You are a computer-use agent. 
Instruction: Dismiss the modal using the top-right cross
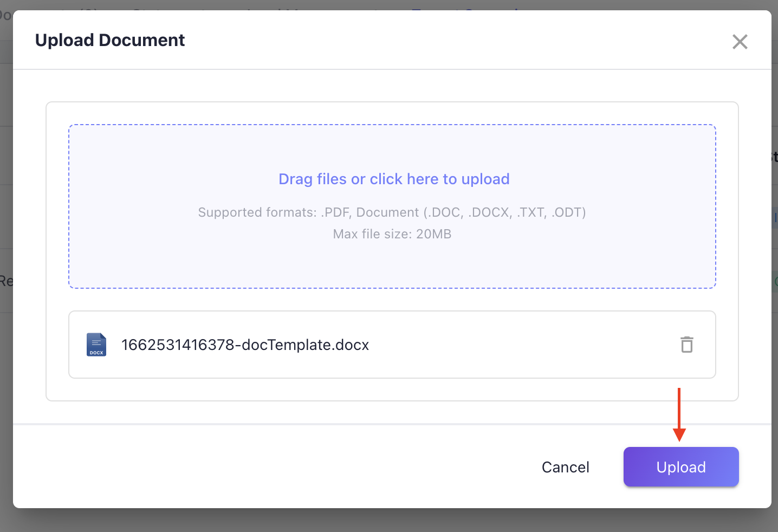tap(740, 42)
